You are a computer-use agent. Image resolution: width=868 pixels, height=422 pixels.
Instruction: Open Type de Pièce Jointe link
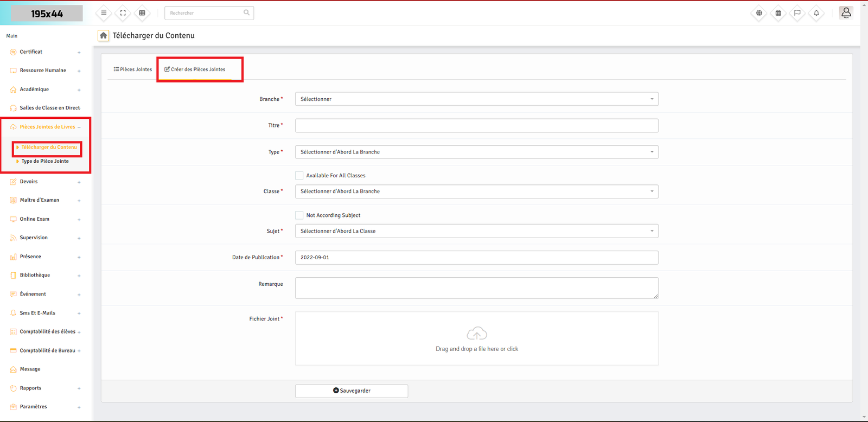click(x=45, y=161)
